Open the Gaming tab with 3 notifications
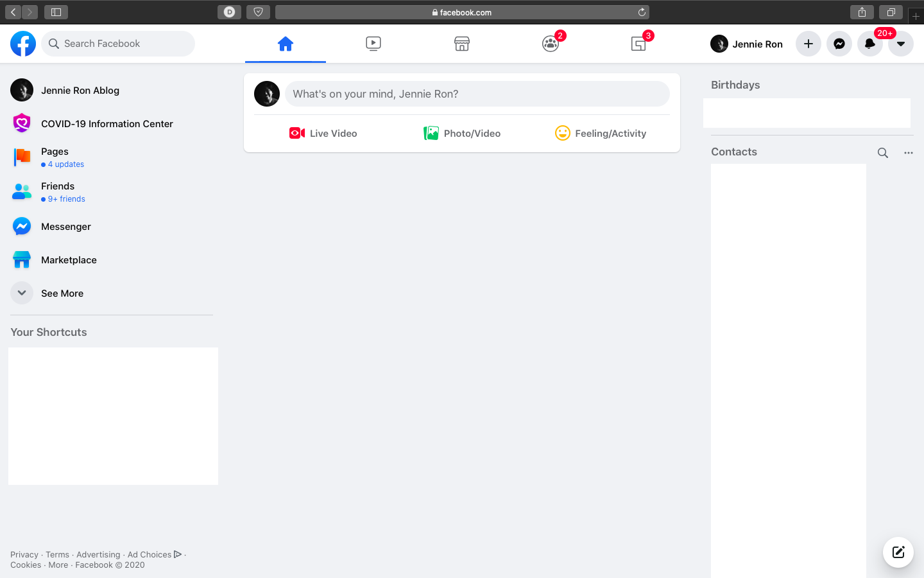924x578 pixels. (638, 44)
